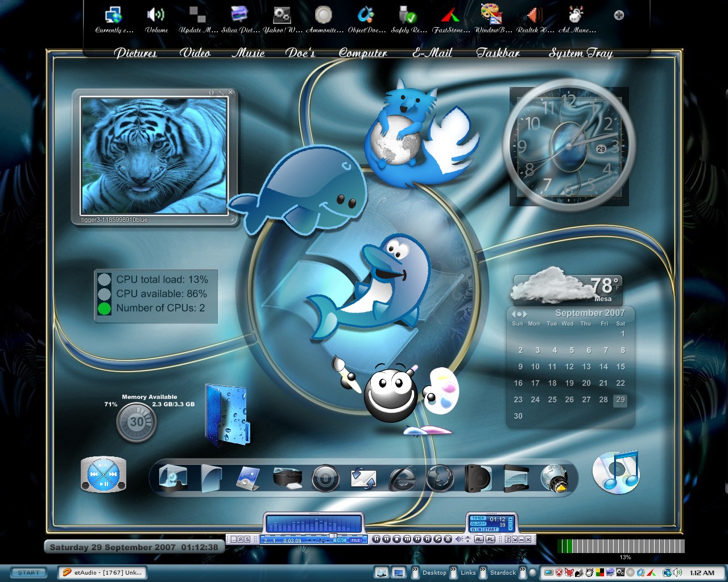
Task: Select 15 in September 2007 calendar
Action: point(621,367)
